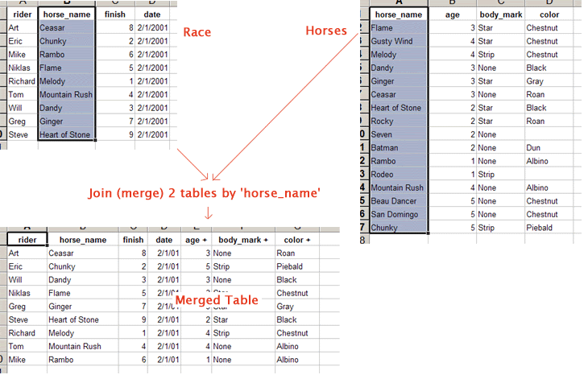
Task: Select the 'rider' header in Race table
Action: tap(23, 14)
